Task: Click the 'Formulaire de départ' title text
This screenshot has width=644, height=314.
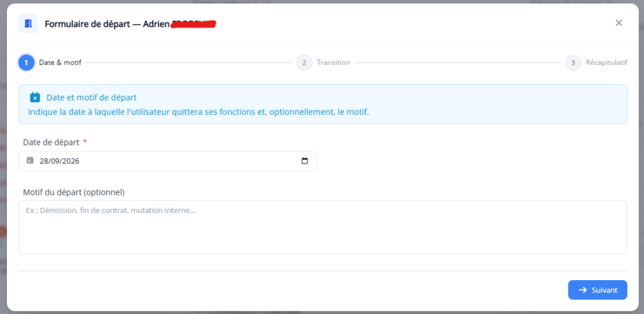Action: click(x=87, y=24)
